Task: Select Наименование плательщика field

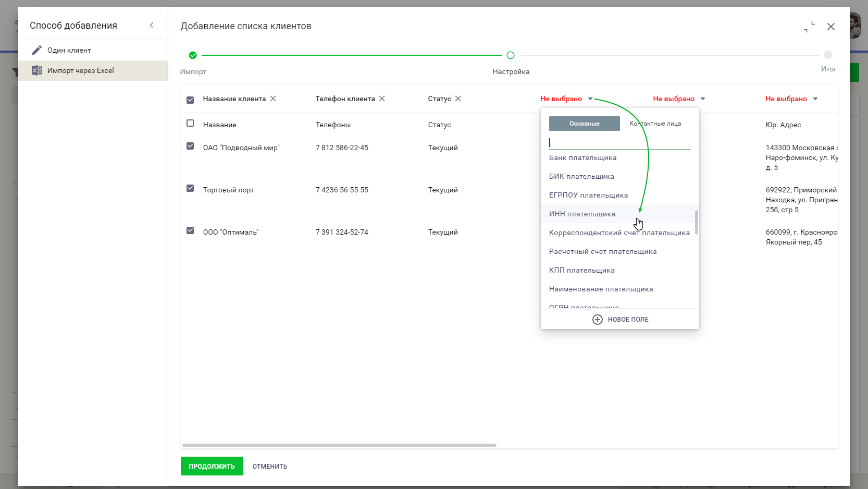Action: tap(619, 289)
